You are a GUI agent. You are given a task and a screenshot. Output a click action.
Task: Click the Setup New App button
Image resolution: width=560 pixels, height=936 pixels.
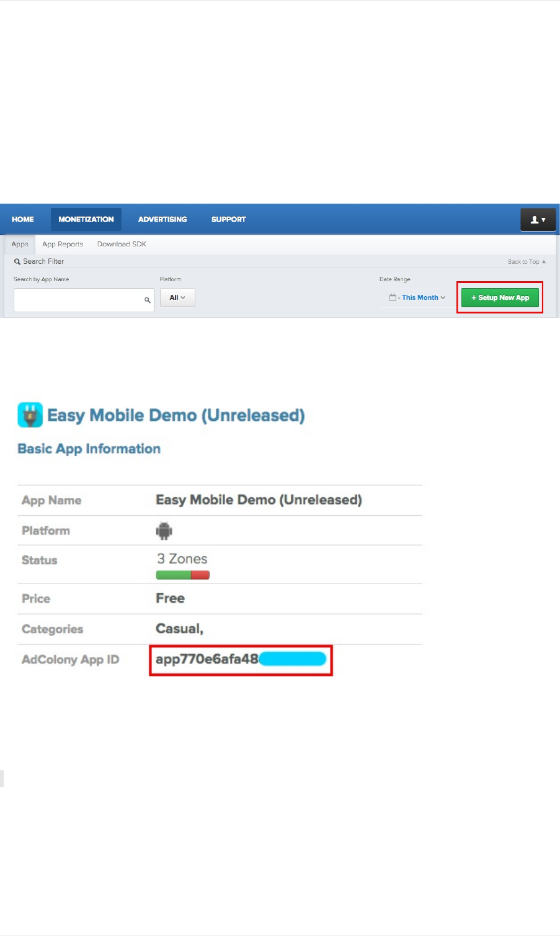(500, 297)
